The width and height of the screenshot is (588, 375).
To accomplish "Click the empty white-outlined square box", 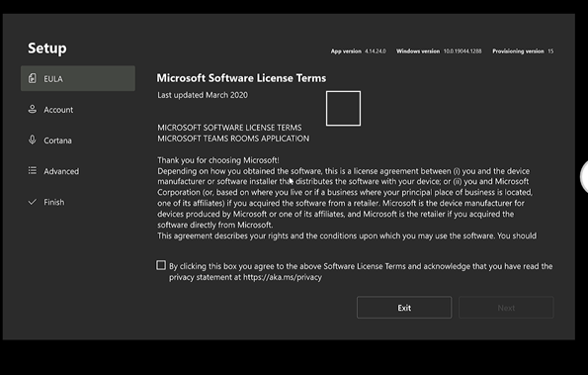I will coord(343,109).
